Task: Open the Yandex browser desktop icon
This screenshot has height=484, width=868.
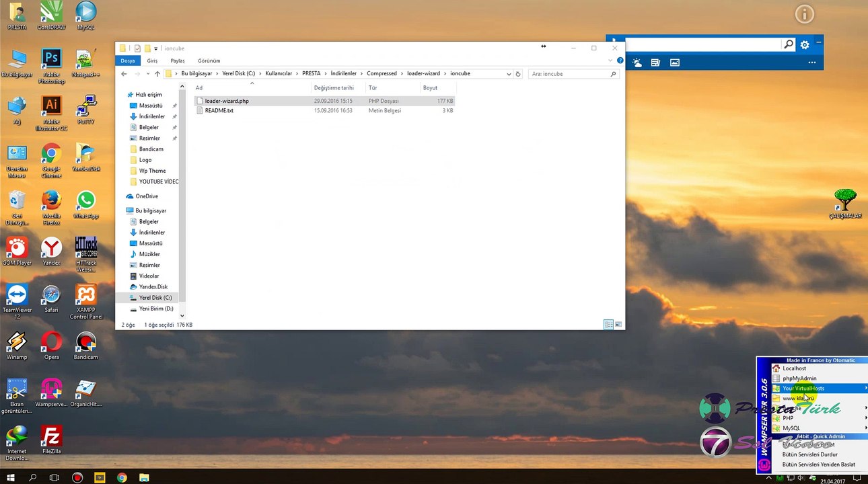Action: (x=51, y=252)
